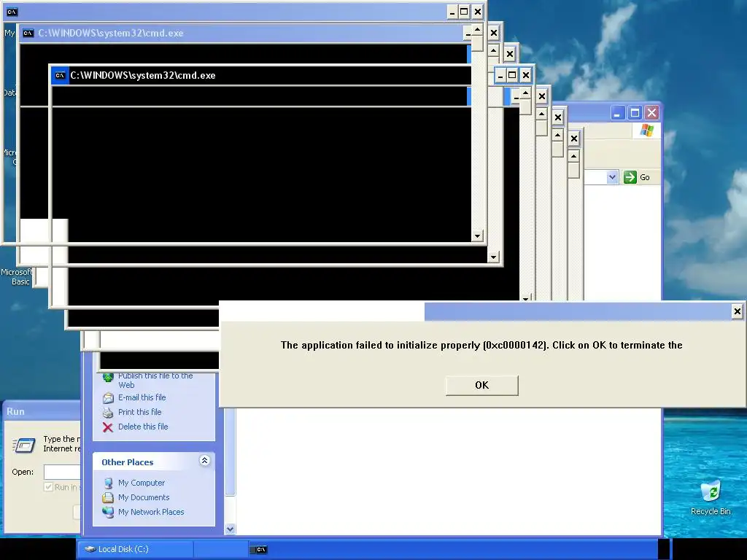
Task: Close the untitled topmost cmd window
Action: click(477, 12)
